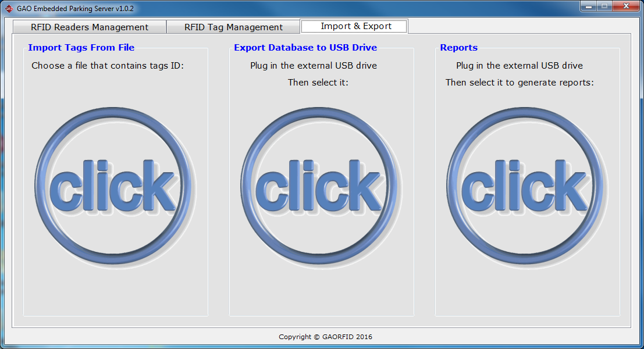Switch to the RFID Readers Management tab

[90, 27]
